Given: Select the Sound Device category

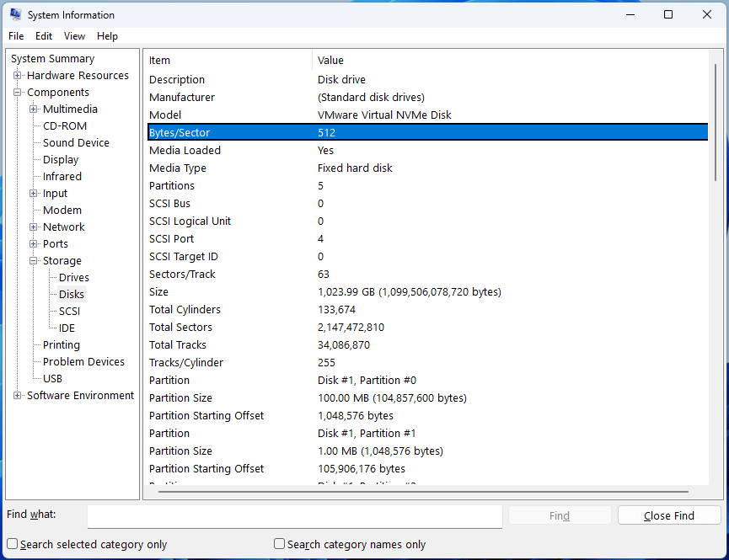Looking at the screenshot, I should tap(76, 142).
